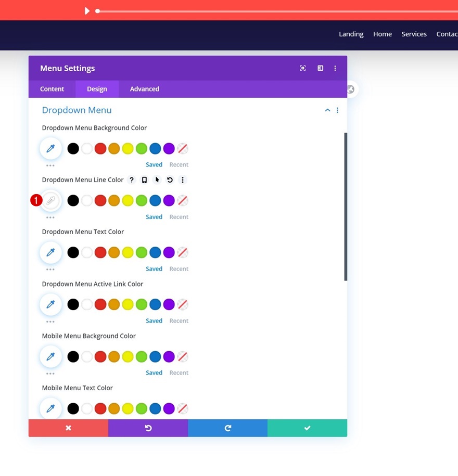Image resolution: width=458 pixels, height=476 pixels.
Task: Choose black swatch for Dropdown Menu Background Color
Action: click(73, 148)
